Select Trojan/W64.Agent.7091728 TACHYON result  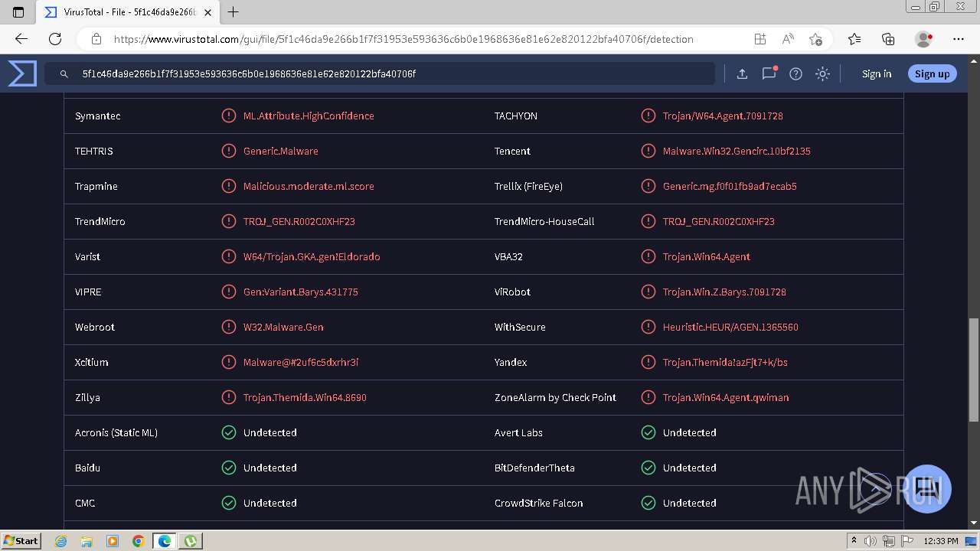coord(723,116)
